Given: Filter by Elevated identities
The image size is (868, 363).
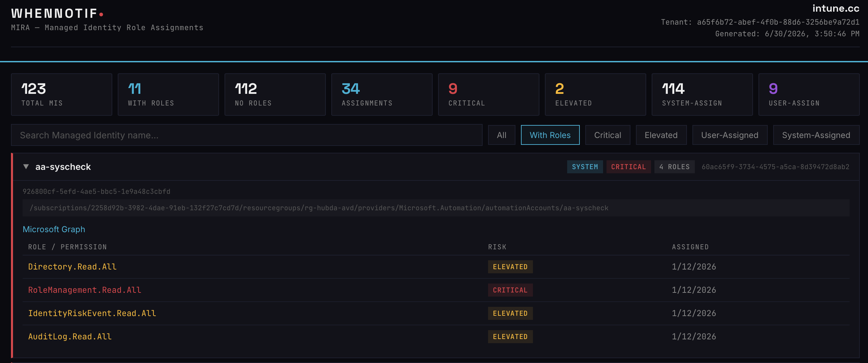Looking at the screenshot, I should coord(661,135).
